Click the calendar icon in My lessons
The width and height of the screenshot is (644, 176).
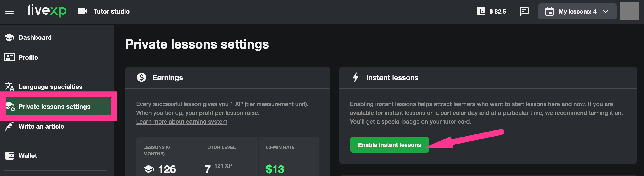click(x=549, y=12)
